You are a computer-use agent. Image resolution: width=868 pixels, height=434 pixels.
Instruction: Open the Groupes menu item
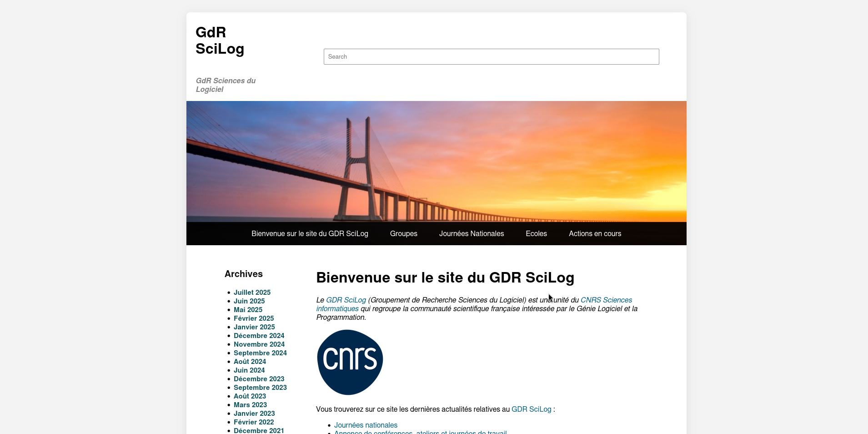pos(403,233)
